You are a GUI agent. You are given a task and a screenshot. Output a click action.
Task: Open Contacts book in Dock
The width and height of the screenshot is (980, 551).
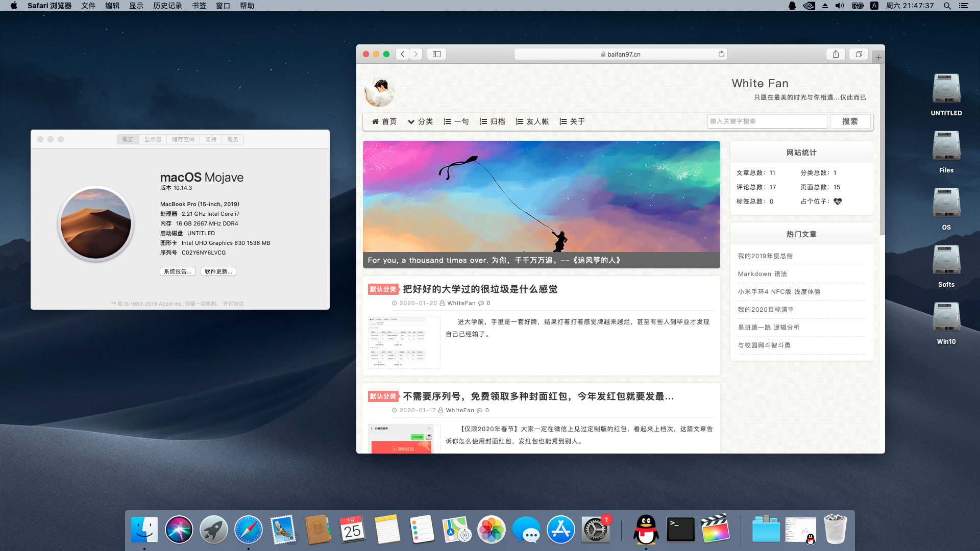click(318, 530)
